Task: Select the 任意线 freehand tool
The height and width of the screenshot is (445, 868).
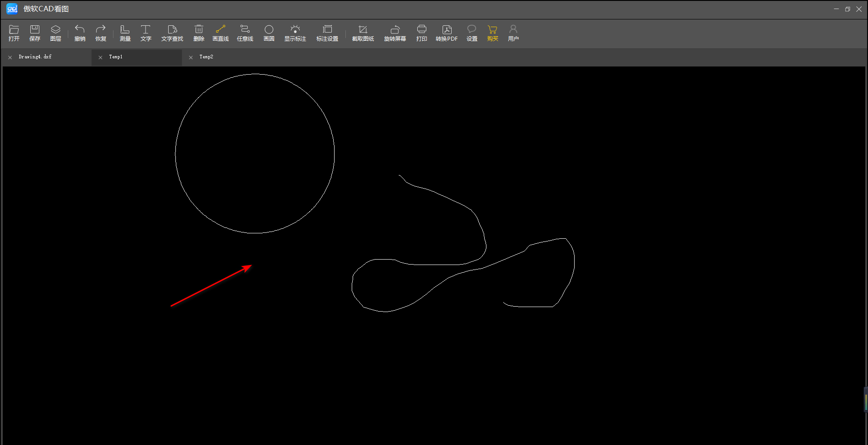Action: pos(245,33)
